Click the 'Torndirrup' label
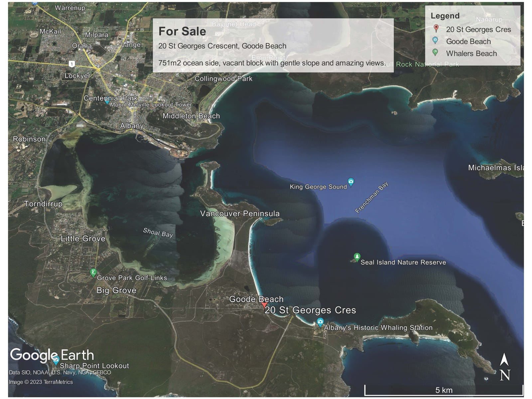 coord(43,203)
